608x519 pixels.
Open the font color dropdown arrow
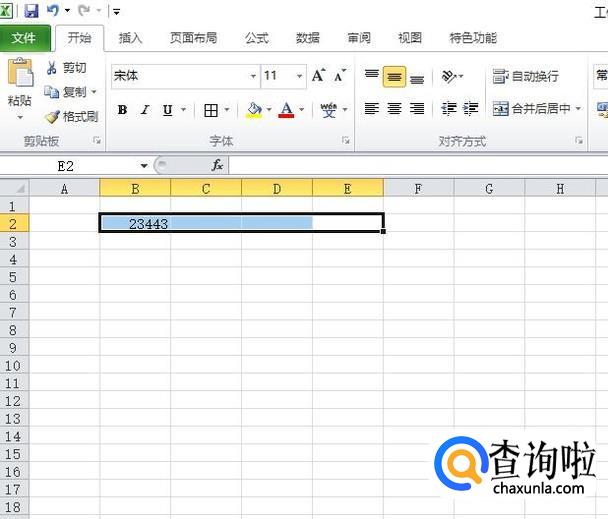[x=301, y=110]
